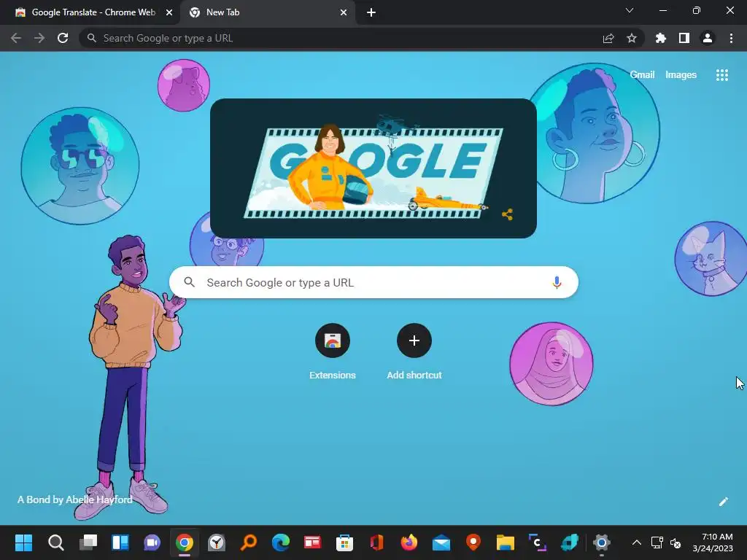
Task: Open a new browser tab with plus button
Action: (371, 13)
